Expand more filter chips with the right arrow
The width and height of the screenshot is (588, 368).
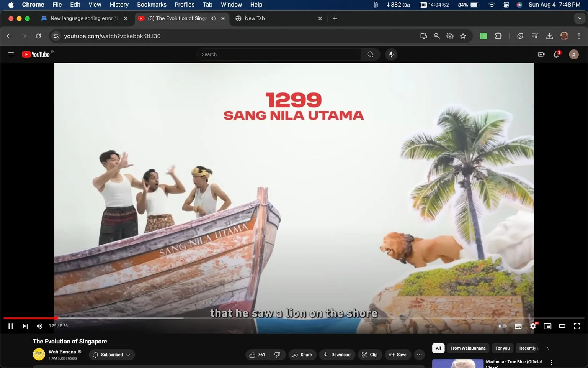click(547, 348)
